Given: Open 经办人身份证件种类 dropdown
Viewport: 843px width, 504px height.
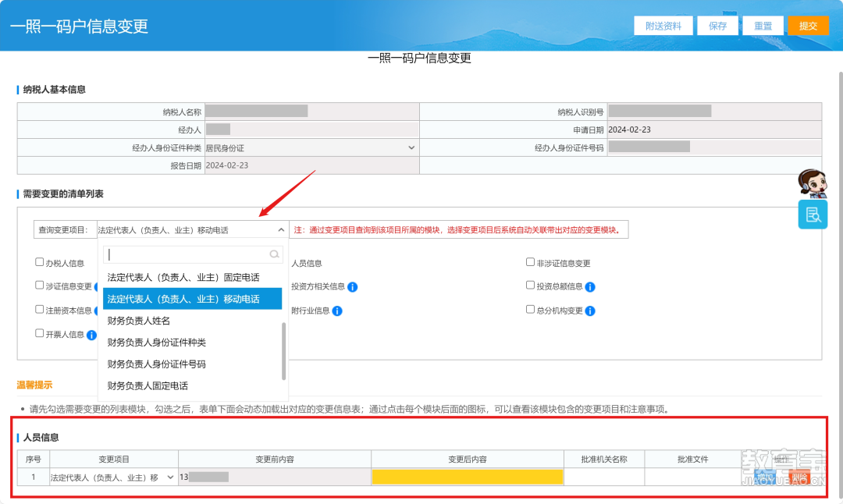Looking at the screenshot, I should [411, 147].
